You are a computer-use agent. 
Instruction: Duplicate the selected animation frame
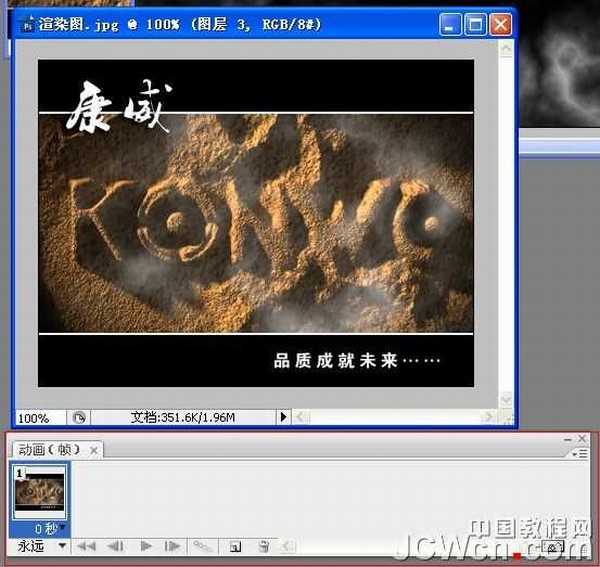coord(235,546)
